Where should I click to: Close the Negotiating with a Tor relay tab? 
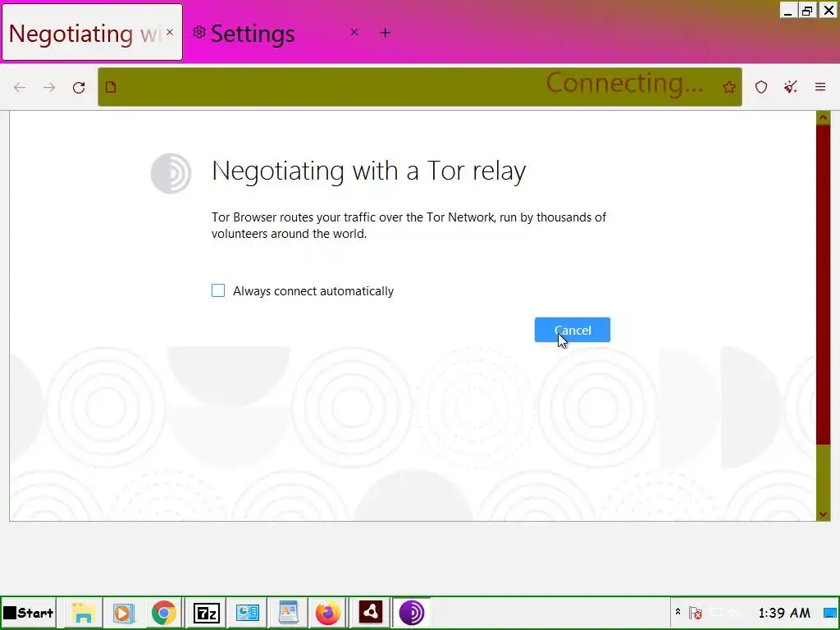pyautogui.click(x=170, y=32)
